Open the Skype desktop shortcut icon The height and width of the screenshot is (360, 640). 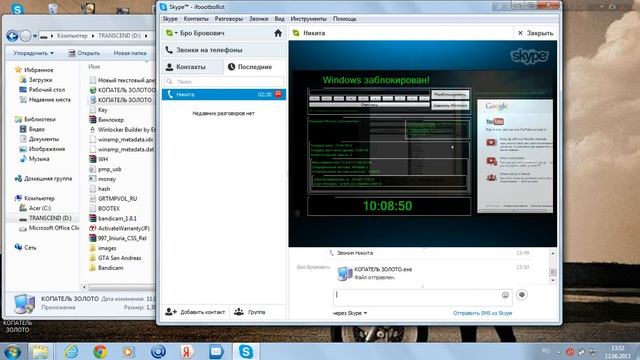17,9
